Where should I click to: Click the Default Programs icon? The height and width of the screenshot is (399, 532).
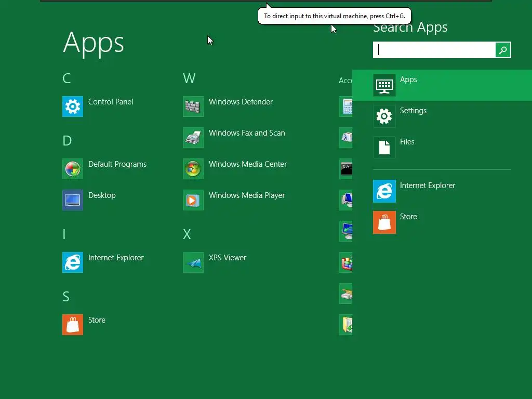pos(73,169)
